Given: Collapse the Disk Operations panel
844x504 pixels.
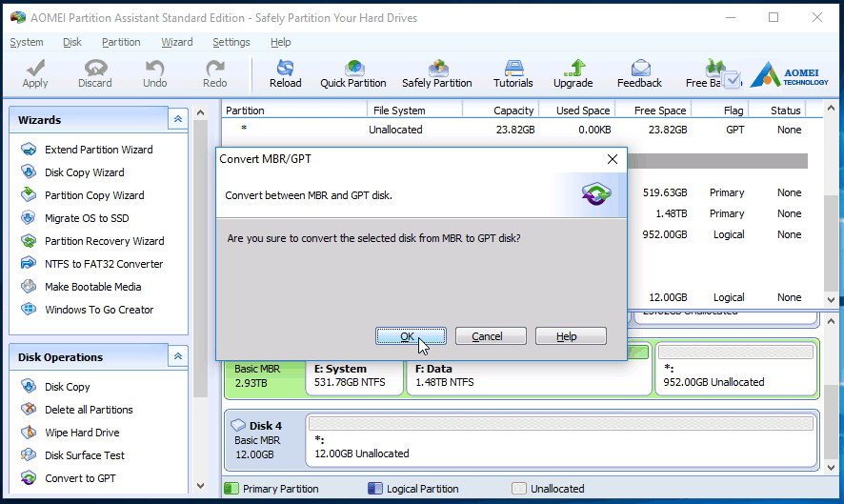Looking at the screenshot, I should point(177,356).
